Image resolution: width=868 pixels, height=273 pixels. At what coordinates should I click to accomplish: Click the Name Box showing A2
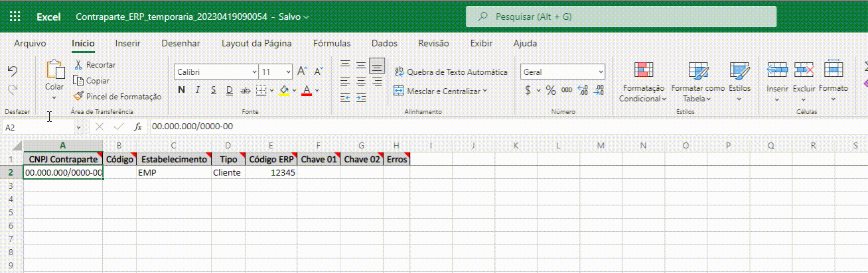tap(38, 127)
